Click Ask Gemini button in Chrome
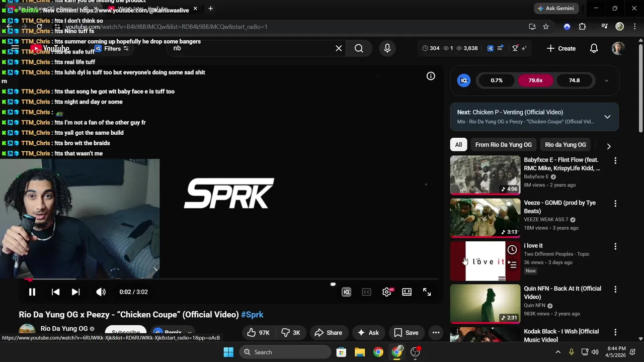644x362 pixels. coord(556,9)
